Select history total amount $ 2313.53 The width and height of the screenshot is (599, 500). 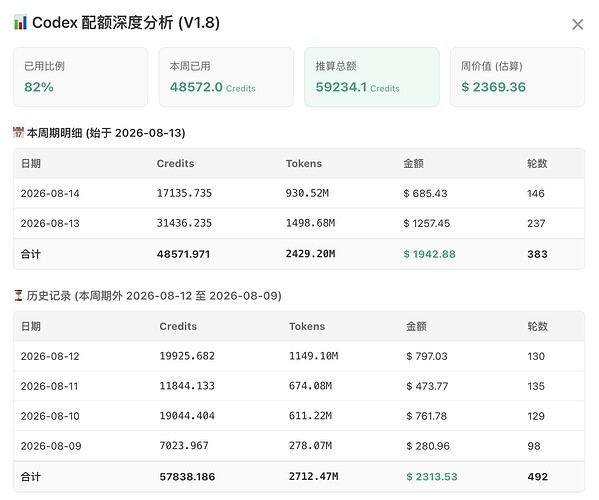[432, 477]
